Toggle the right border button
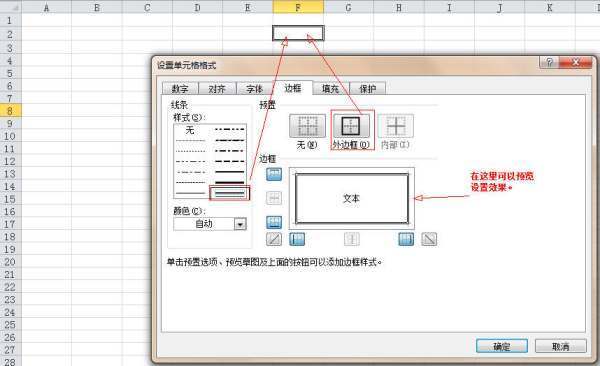The image size is (600, 366). 406,239
